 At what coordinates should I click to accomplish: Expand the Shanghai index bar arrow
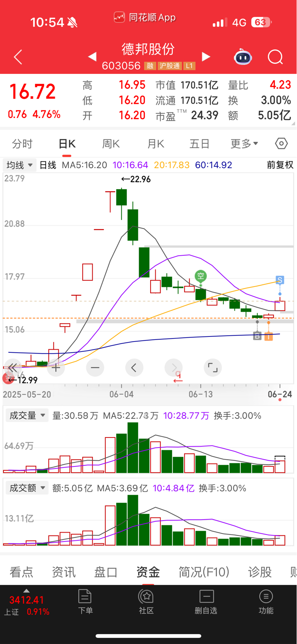pos(26,591)
